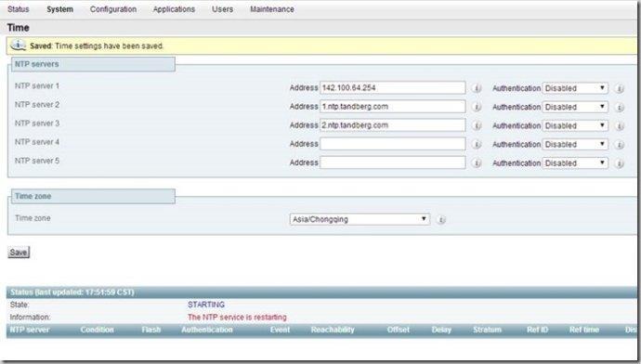Screen dimensions: 641x364
Task: Click the STARTING state value
Action: pos(206,305)
